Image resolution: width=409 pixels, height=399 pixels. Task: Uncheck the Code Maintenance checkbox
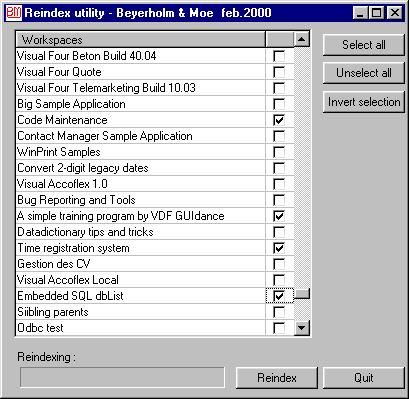pos(279,120)
